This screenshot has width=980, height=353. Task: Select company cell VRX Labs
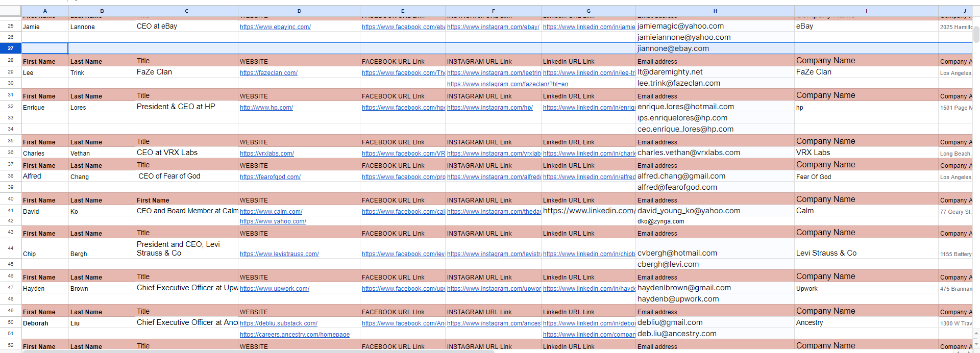(866, 153)
